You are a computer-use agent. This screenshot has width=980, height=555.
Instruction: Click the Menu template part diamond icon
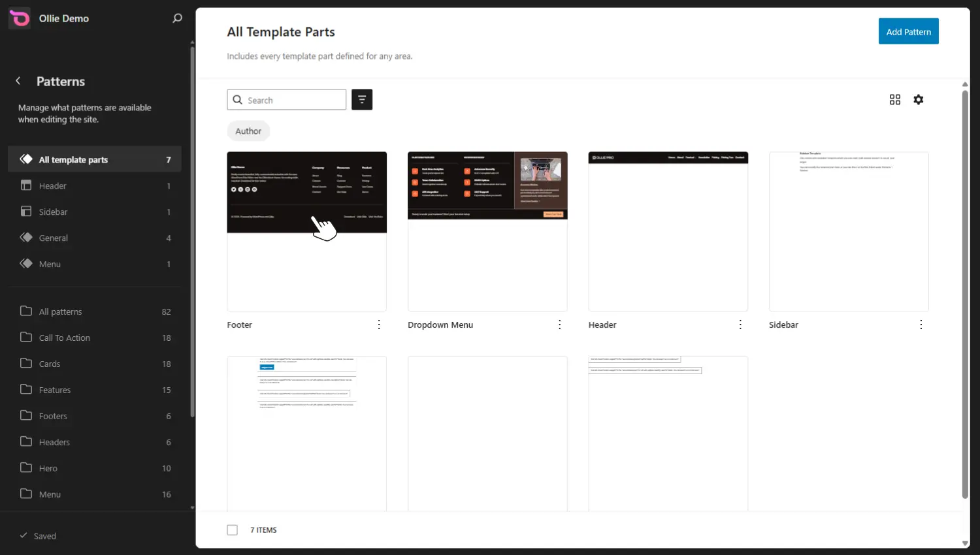tap(26, 264)
